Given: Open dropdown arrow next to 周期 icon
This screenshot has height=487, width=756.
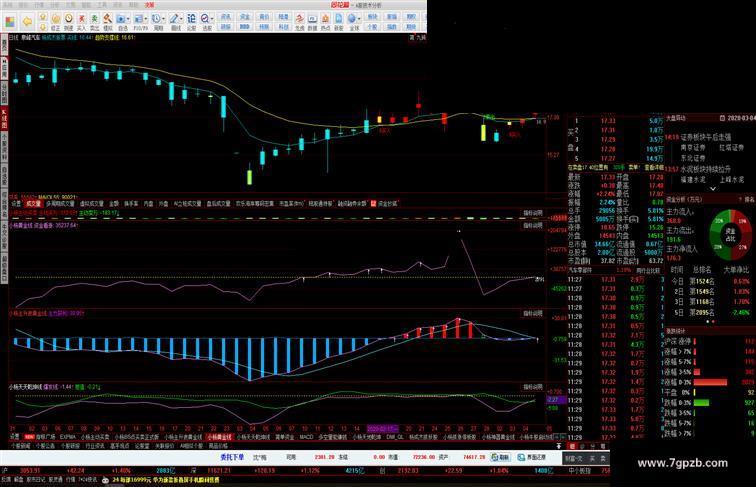Looking at the screenshot, I should click(x=165, y=19).
